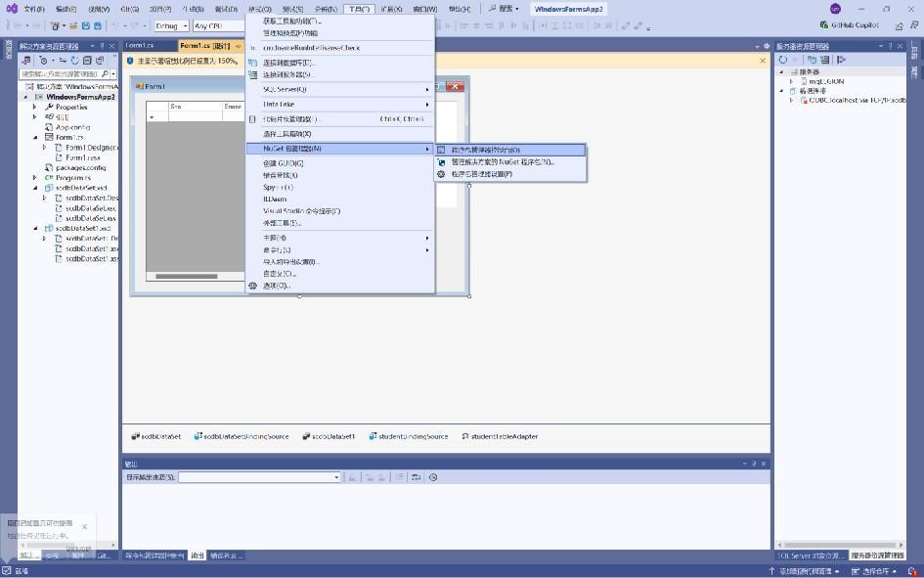Viewport: 924px width, 578px height.
Task: Click the options gear menu entry
Action: (276, 286)
